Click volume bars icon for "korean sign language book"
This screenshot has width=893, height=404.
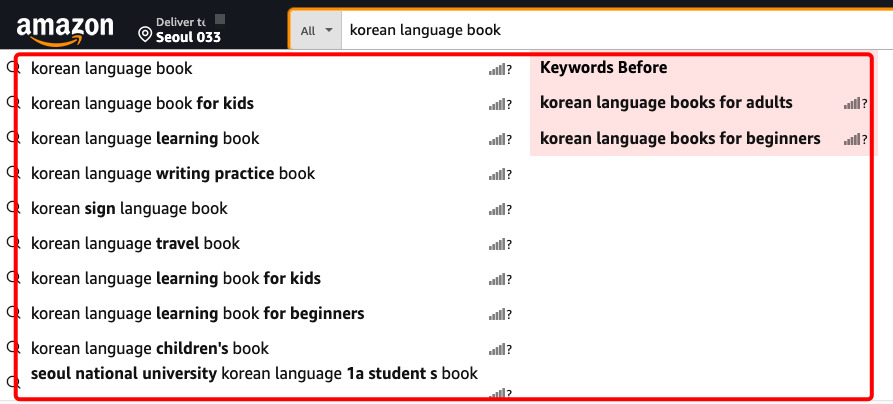coord(497,210)
